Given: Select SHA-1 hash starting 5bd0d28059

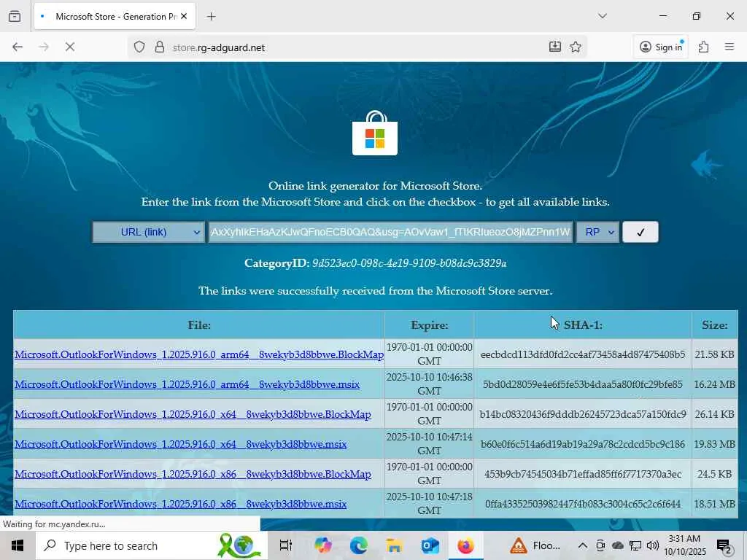Looking at the screenshot, I should (x=583, y=384).
